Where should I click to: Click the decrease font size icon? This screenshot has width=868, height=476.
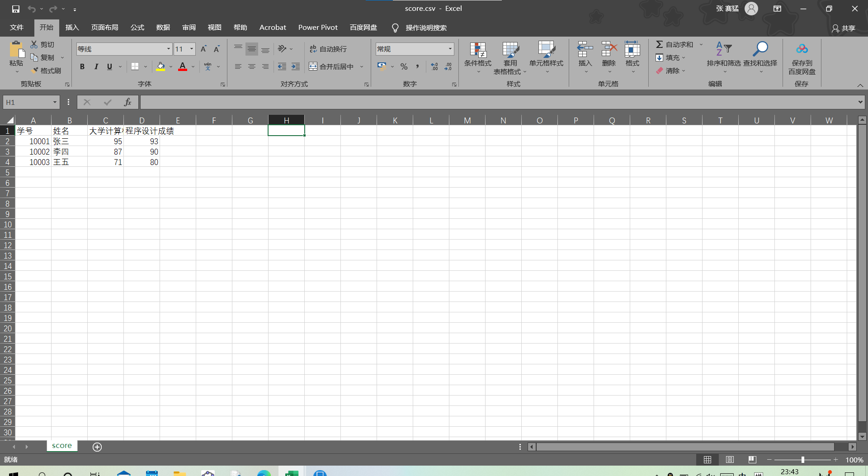pyautogui.click(x=217, y=49)
